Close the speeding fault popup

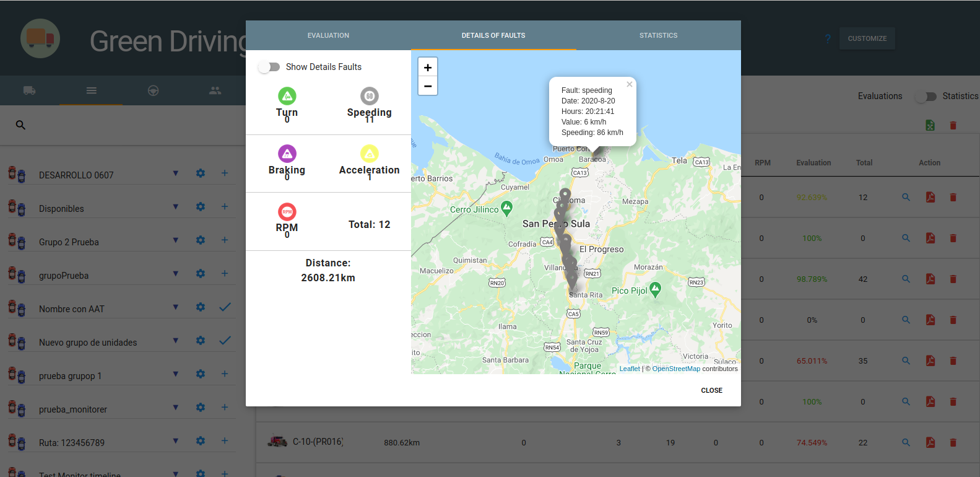[629, 84]
